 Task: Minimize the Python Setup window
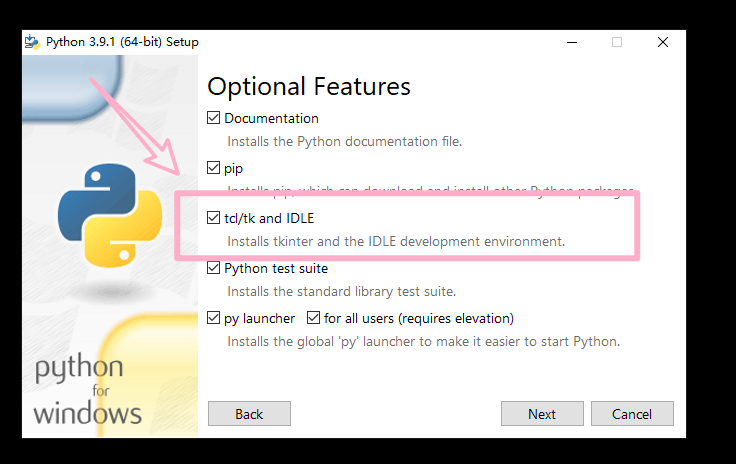pos(572,42)
